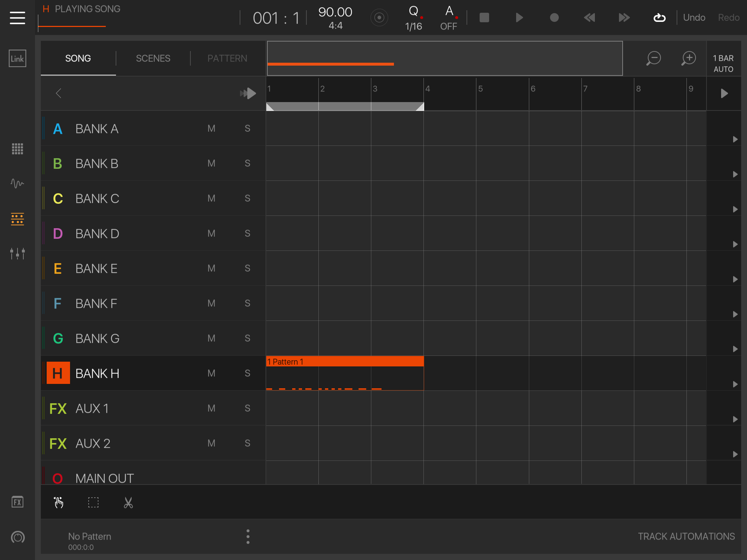
Task: Expand the BANK C track arrow
Action: [735, 209]
